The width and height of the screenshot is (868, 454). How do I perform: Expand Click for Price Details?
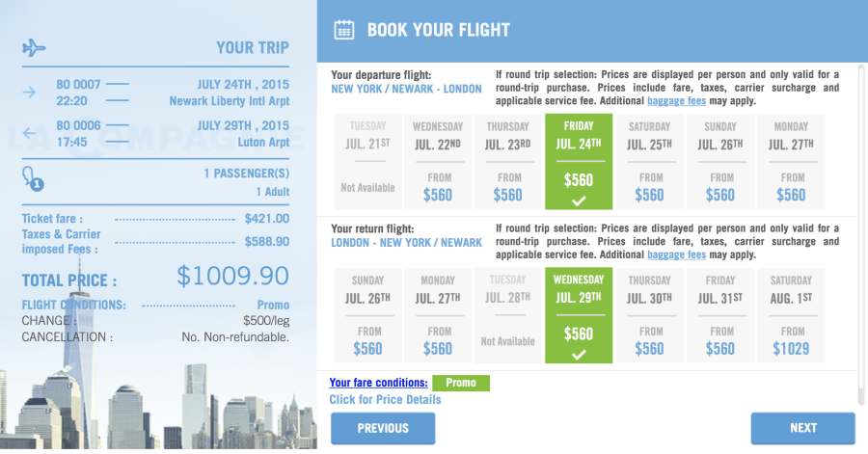tap(385, 400)
